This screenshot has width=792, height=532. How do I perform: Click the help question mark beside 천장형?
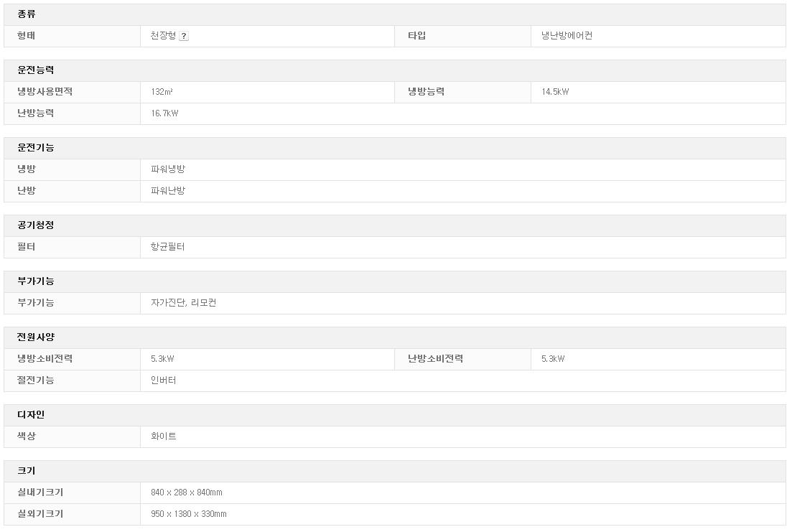coord(184,37)
